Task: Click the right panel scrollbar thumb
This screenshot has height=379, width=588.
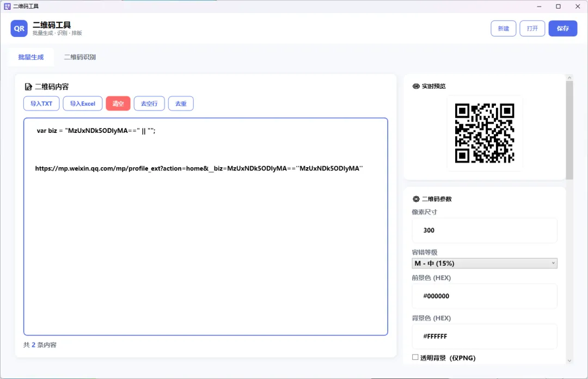Action: click(569, 130)
